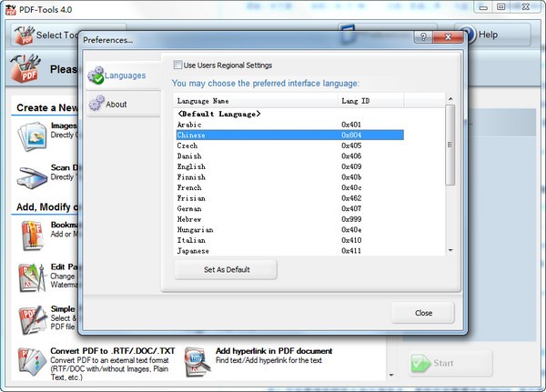Click the Close button in Preferences
The height and width of the screenshot is (392, 546).
click(423, 313)
